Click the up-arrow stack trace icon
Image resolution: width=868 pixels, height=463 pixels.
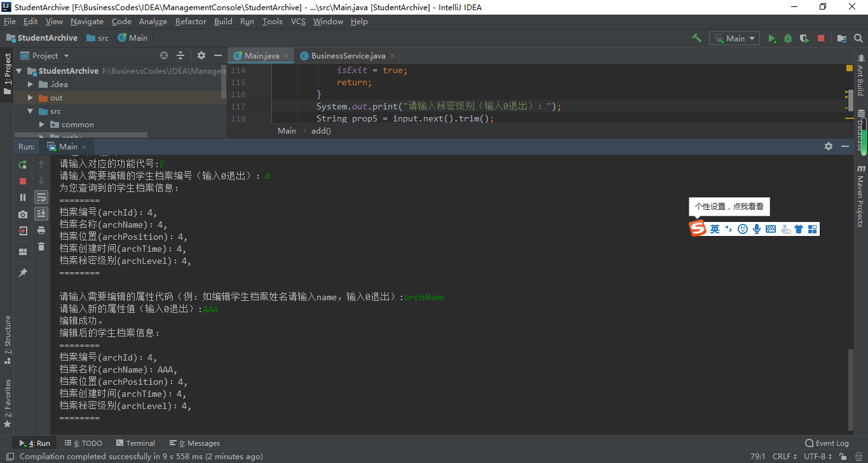(41, 164)
